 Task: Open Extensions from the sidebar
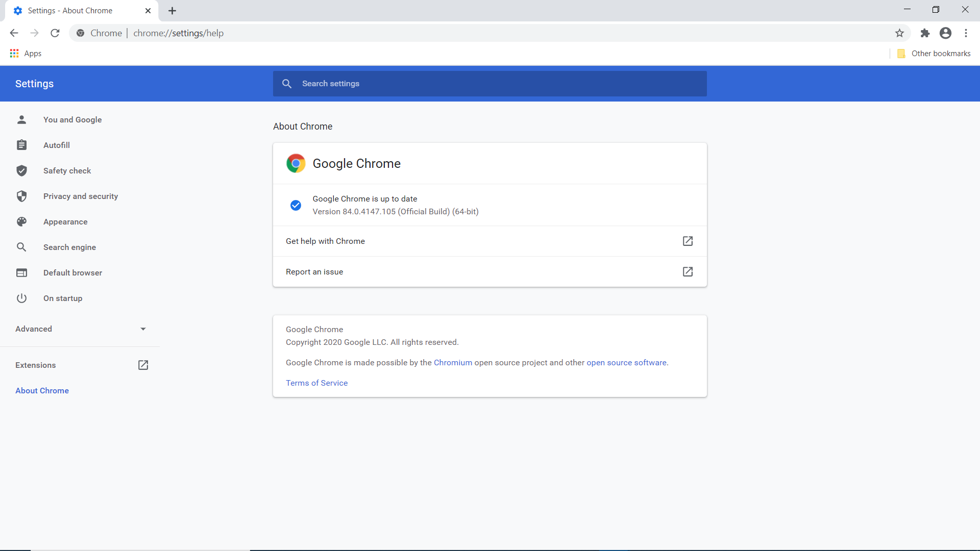click(36, 365)
